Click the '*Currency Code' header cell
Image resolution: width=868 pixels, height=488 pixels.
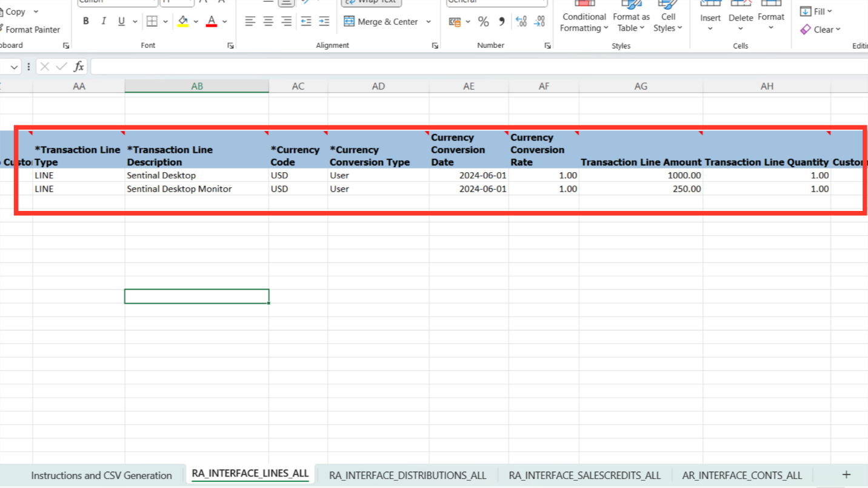coord(298,149)
